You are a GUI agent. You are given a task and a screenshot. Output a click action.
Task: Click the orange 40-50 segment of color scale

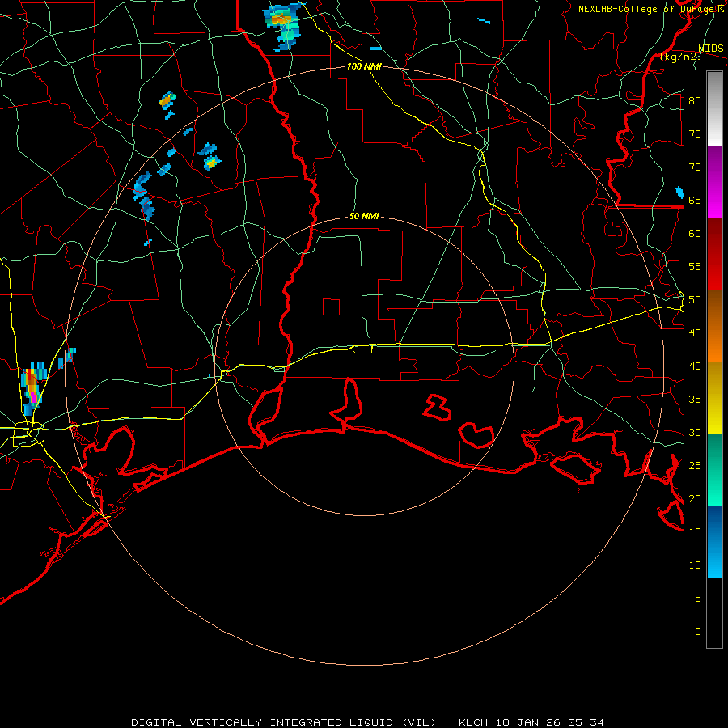click(714, 325)
